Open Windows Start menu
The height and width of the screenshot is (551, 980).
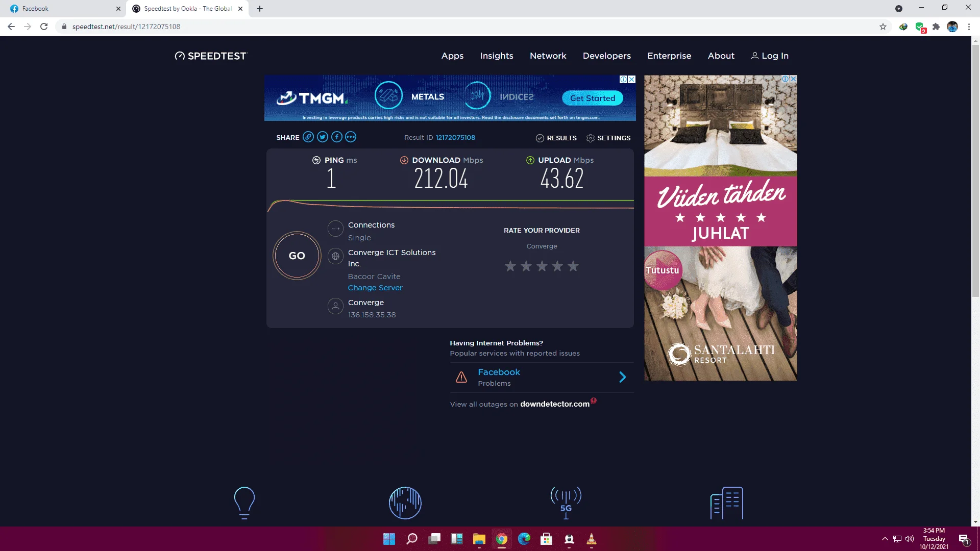click(389, 539)
